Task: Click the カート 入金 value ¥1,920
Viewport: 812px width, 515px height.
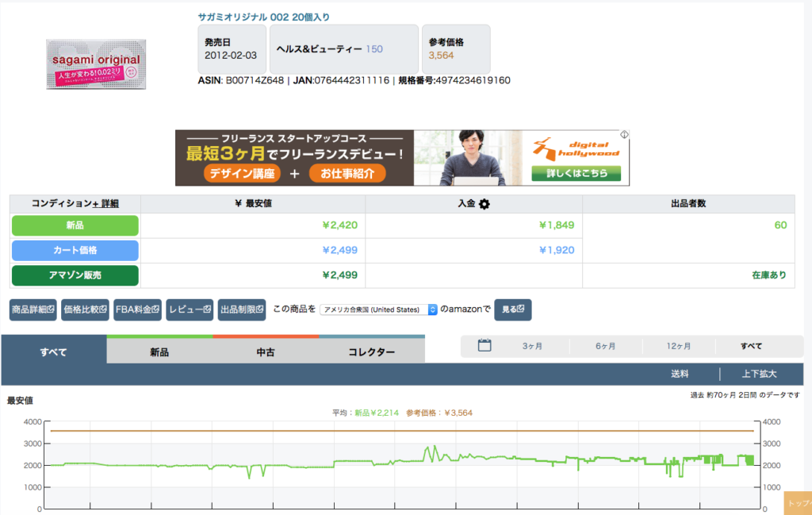Action: (557, 250)
